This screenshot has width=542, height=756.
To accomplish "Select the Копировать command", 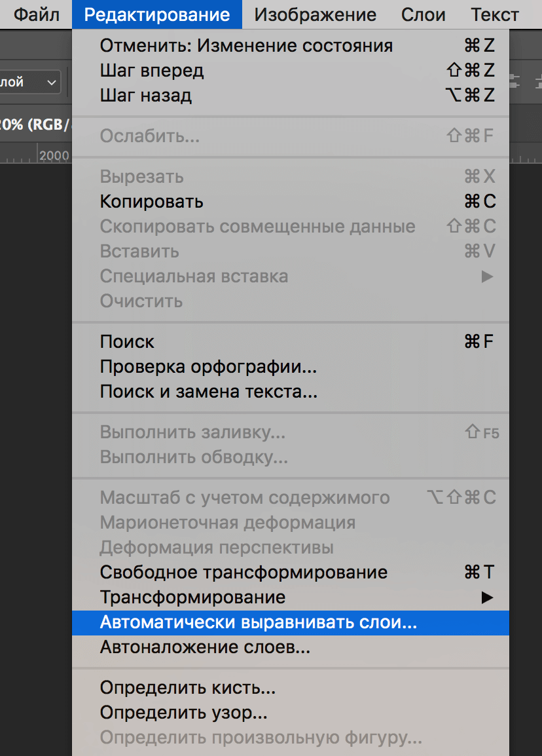I will tap(152, 202).
